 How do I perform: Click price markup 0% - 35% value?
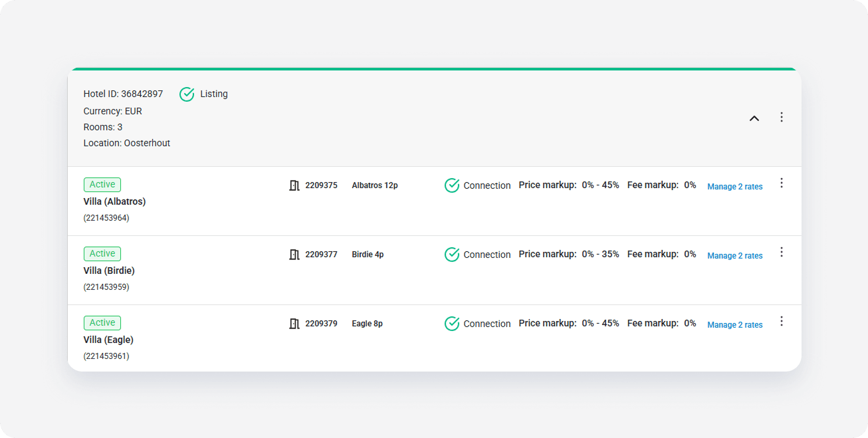pos(600,254)
